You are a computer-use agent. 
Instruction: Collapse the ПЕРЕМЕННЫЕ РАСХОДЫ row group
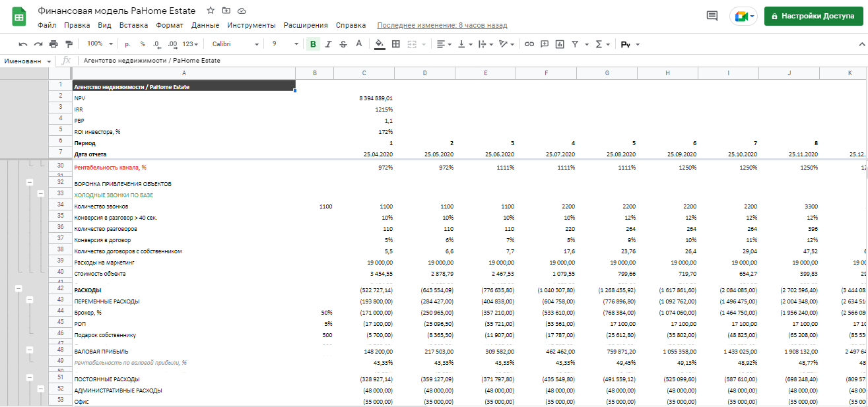[x=30, y=299]
